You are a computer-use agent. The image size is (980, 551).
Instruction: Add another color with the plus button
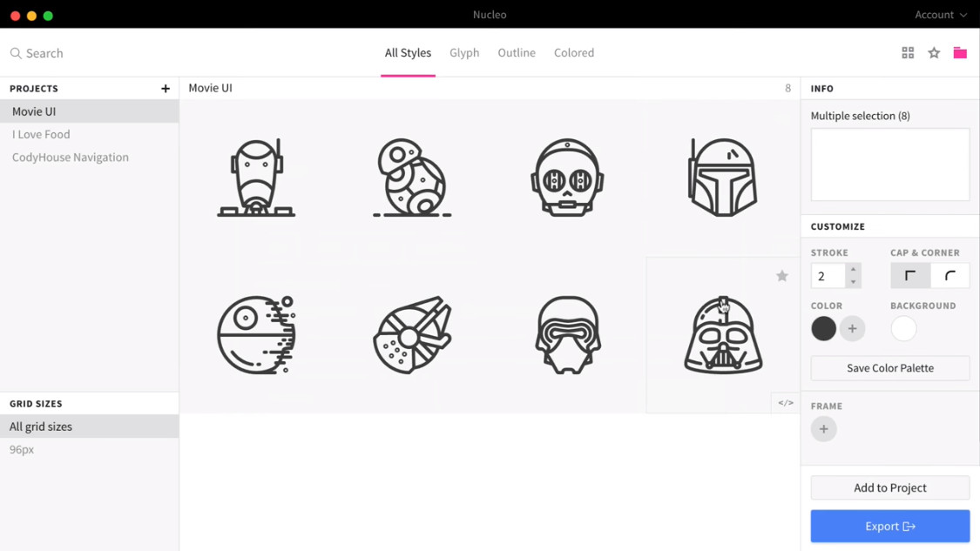(852, 329)
